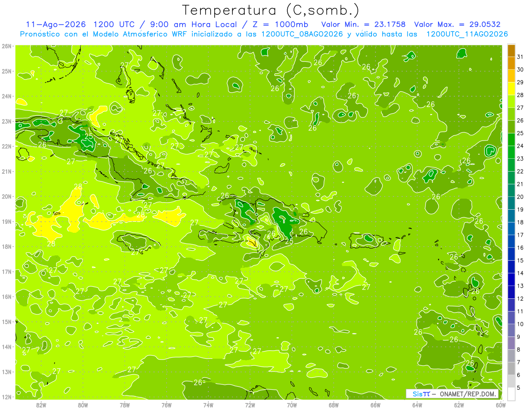Click the latitude axis label "24N"
Viewport: 532px width, 411px height.
[x=6, y=96]
